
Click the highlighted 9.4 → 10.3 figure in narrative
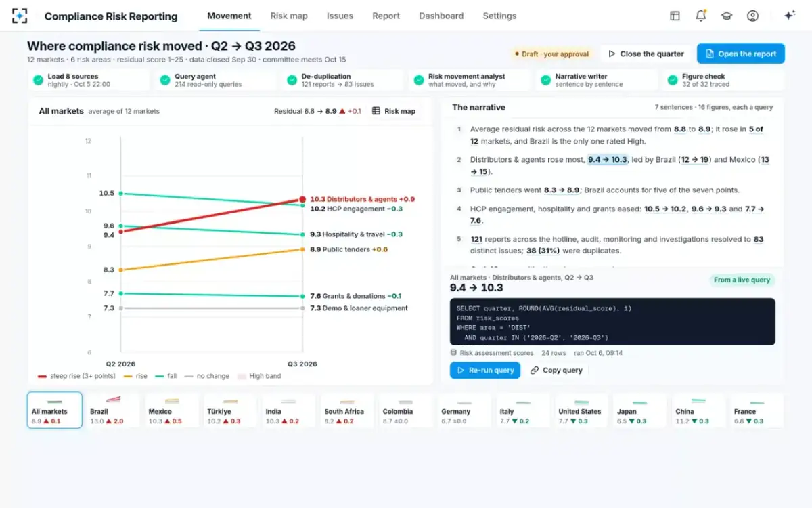pyautogui.click(x=608, y=160)
